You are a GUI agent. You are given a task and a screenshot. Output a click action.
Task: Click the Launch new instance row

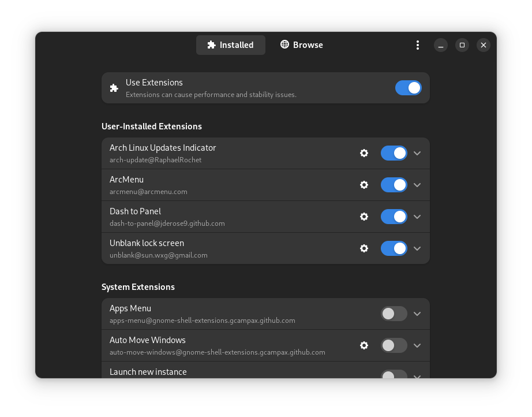[x=231, y=371]
